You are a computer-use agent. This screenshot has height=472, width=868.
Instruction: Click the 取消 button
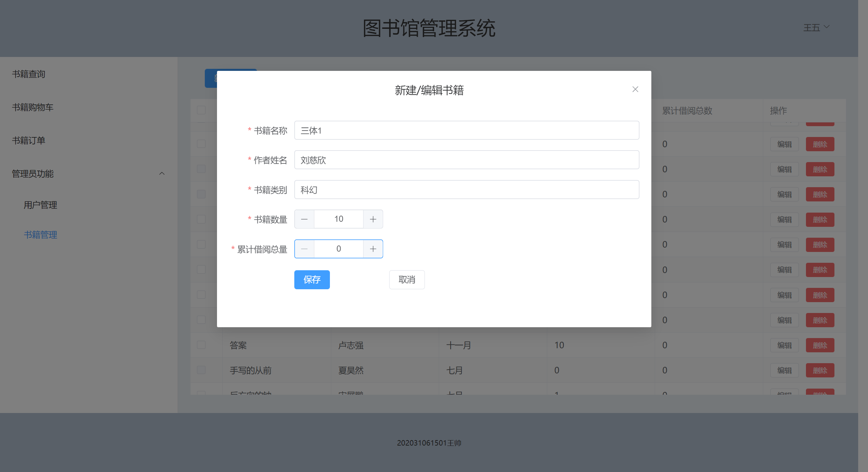(407, 280)
